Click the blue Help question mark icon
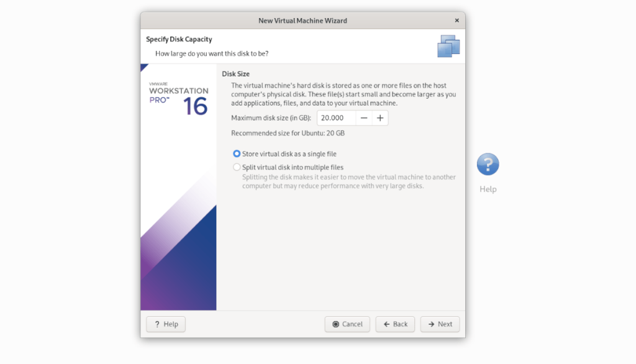Viewport: 636px width, 364px height. point(488,164)
